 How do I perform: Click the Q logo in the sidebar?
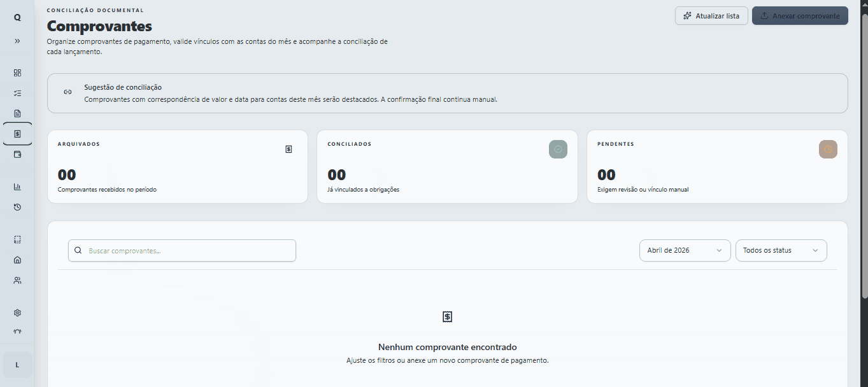[17, 18]
